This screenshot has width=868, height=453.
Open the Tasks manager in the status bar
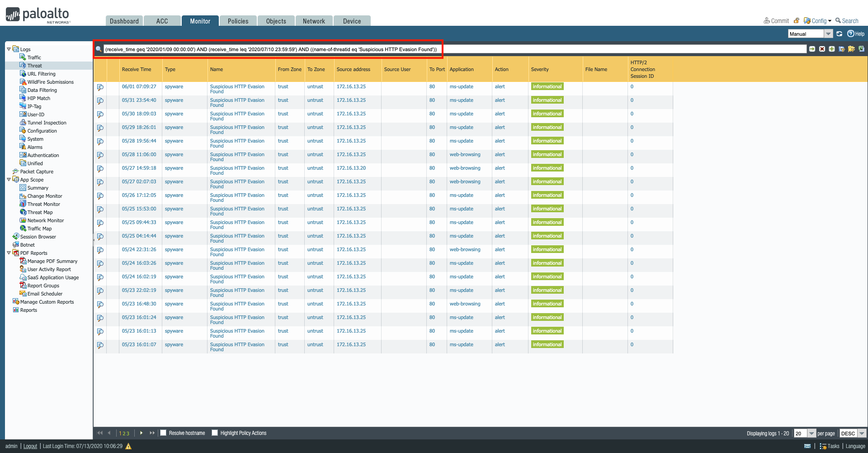pyautogui.click(x=830, y=446)
